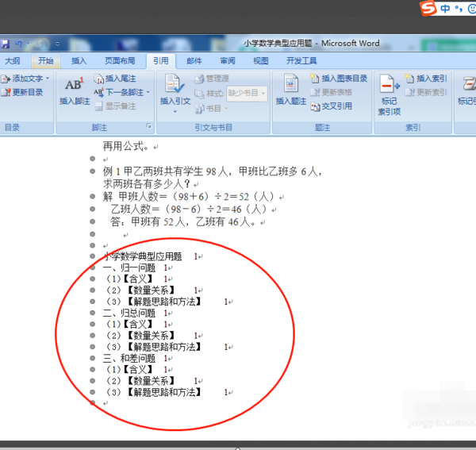The image size is (476, 450).
Task: Select the 引用 ribbon tab
Action: [160, 61]
